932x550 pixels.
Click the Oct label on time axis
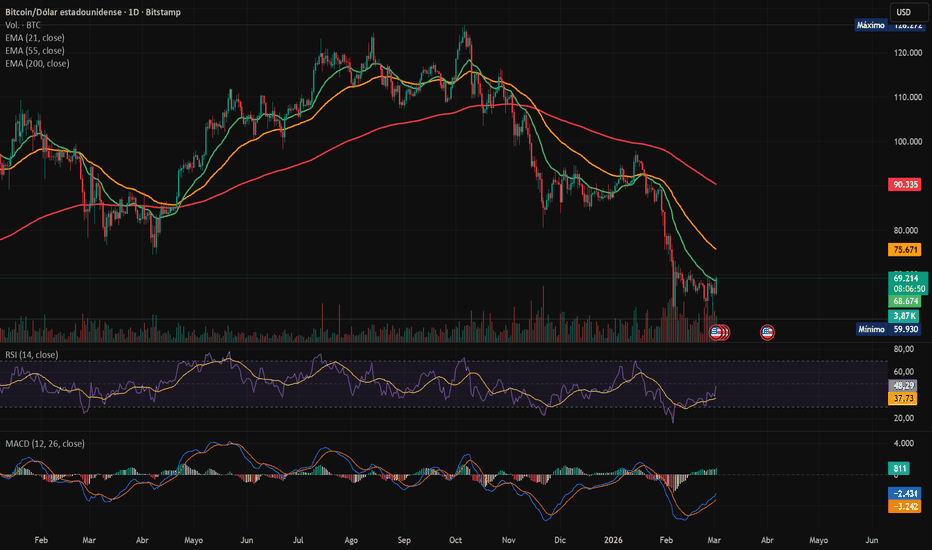455,540
